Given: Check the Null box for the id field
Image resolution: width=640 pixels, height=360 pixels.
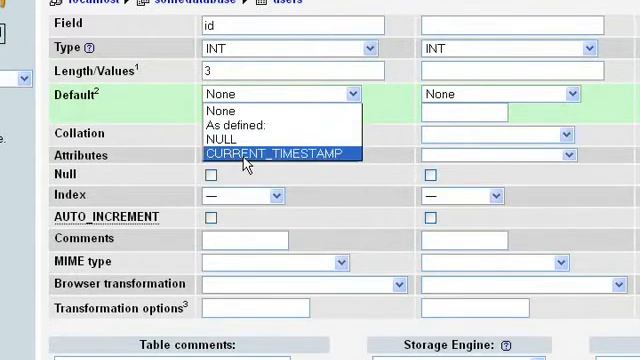Looking at the screenshot, I should click(211, 175).
